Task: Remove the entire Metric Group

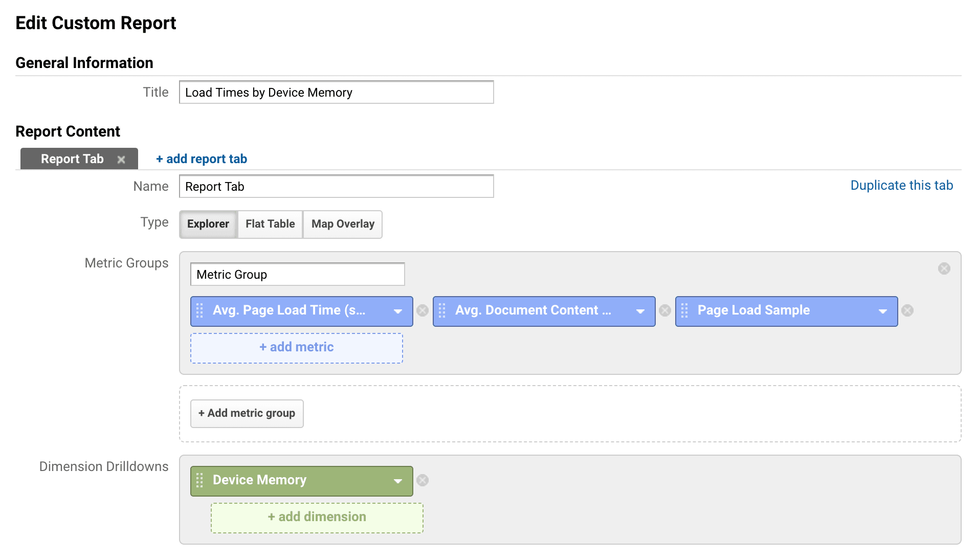Action: [944, 268]
